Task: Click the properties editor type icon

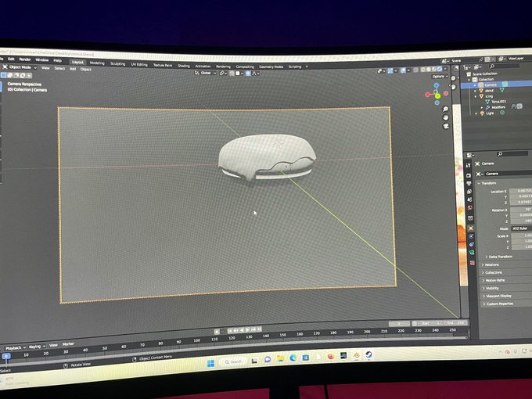Action: (470, 155)
